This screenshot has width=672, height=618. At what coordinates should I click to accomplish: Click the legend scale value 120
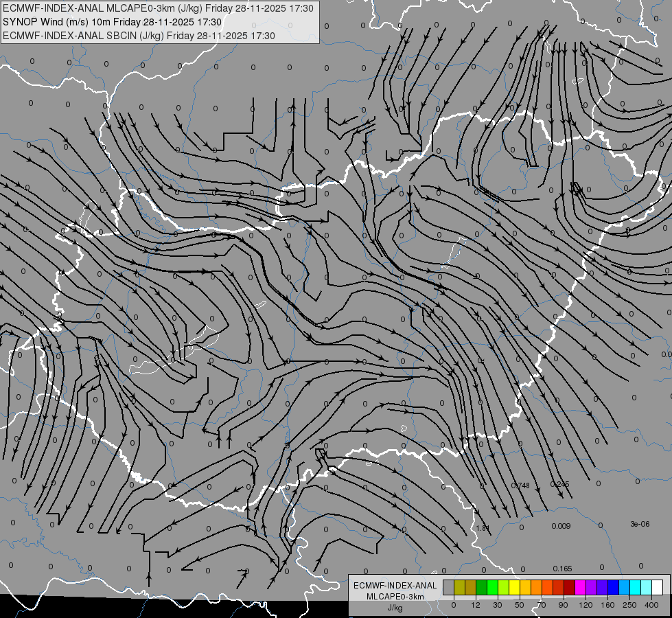[x=586, y=605]
